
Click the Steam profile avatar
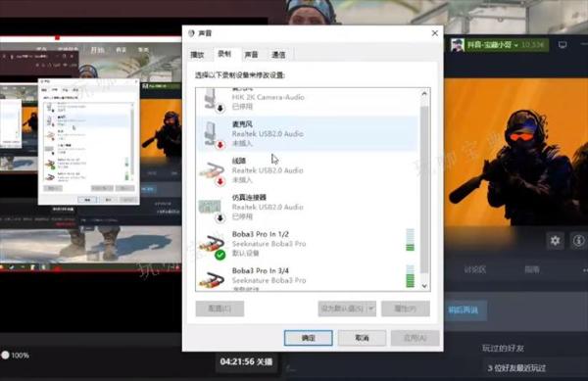click(x=458, y=45)
